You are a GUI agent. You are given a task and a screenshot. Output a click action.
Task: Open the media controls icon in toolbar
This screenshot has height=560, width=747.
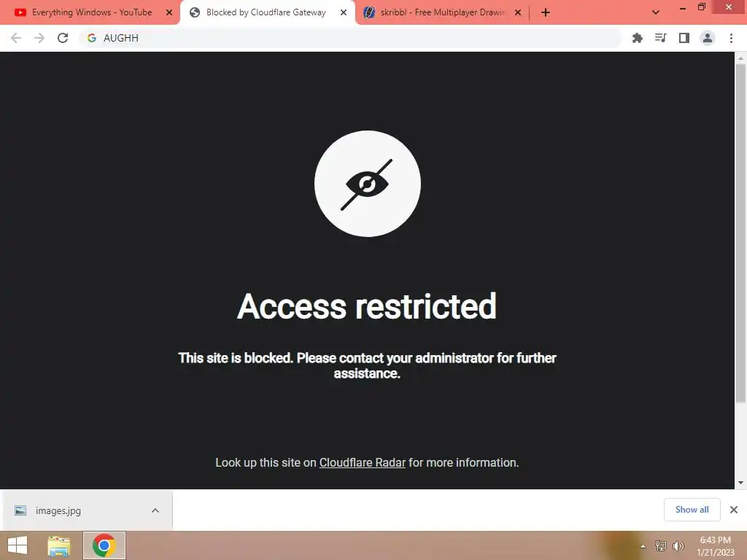click(660, 38)
